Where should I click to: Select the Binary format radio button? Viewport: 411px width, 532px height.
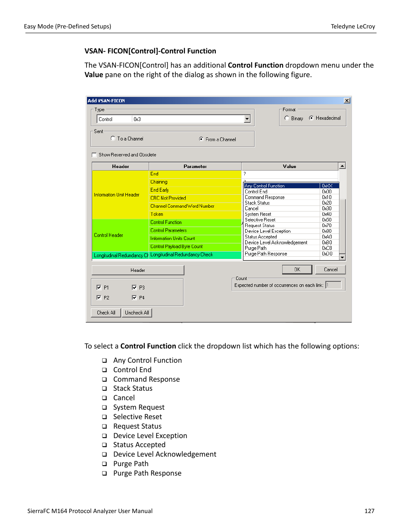point(286,118)
